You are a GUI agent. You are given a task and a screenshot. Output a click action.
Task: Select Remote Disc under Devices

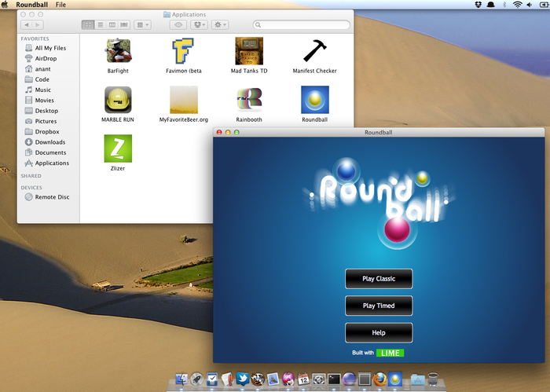click(x=47, y=197)
